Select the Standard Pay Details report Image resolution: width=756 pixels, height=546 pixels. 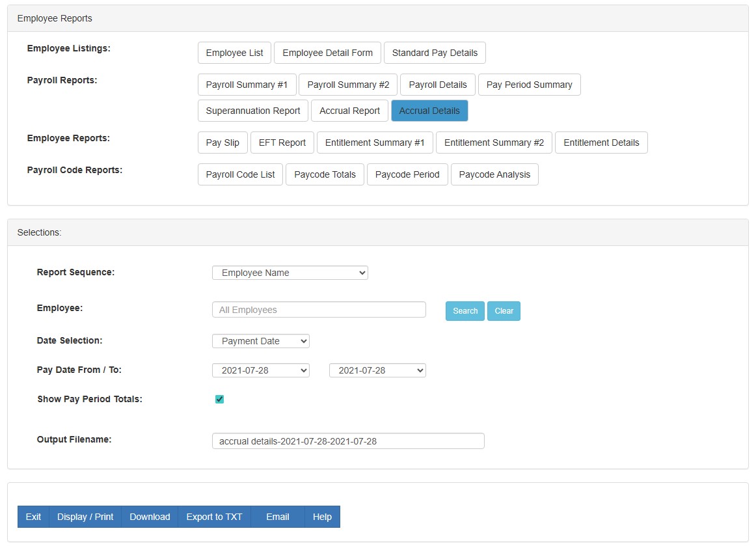tap(435, 53)
